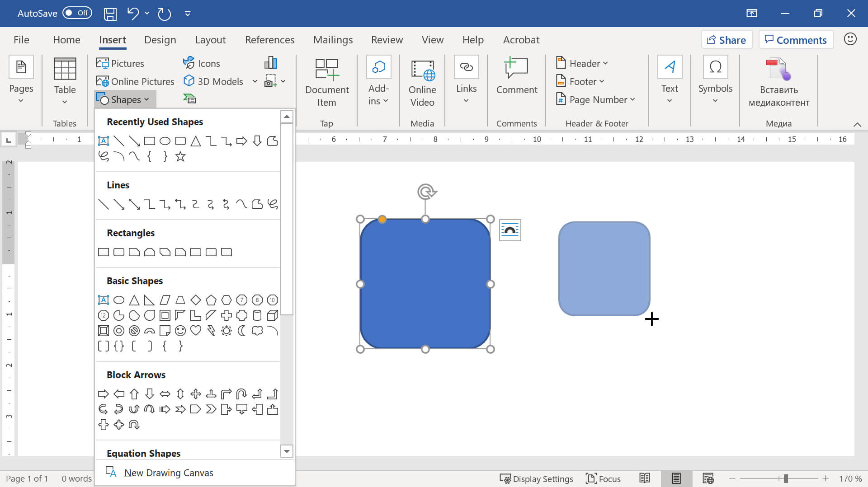Open the Page Number dropdown

[595, 99]
